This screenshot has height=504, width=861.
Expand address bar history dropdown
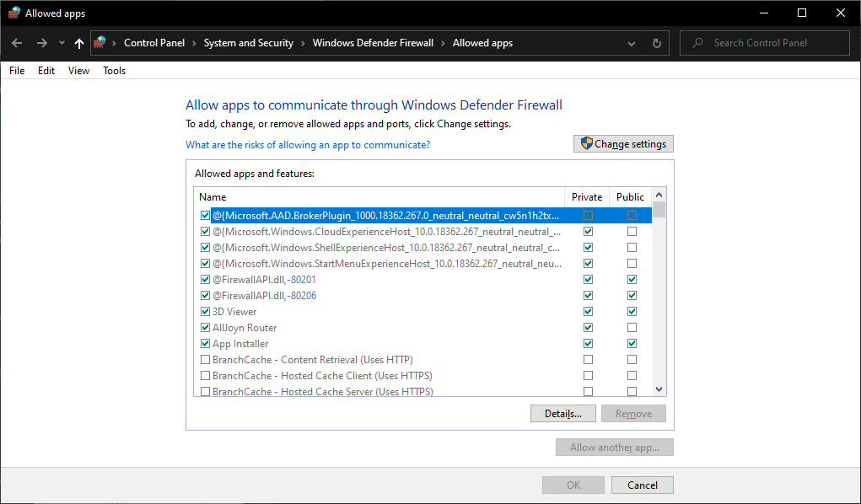click(632, 43)
